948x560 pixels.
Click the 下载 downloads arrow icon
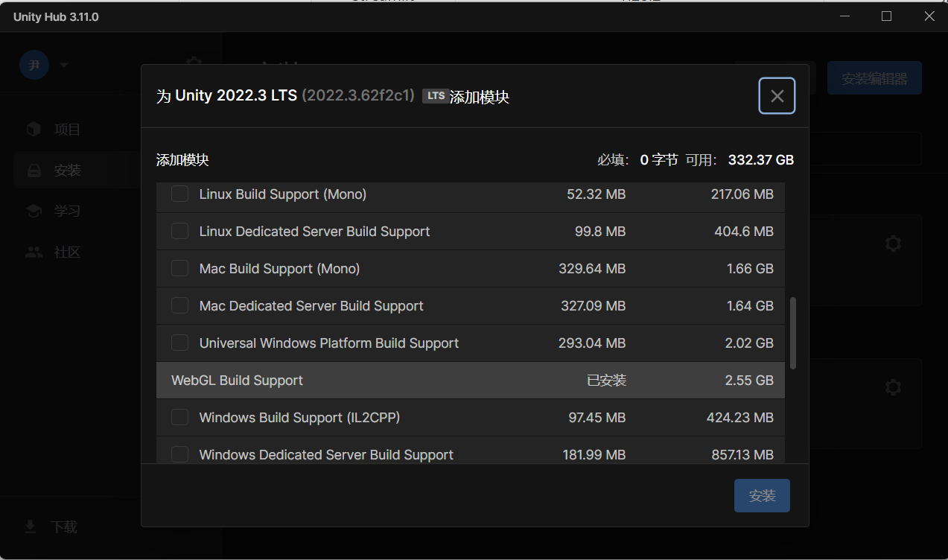click(31, 527)
